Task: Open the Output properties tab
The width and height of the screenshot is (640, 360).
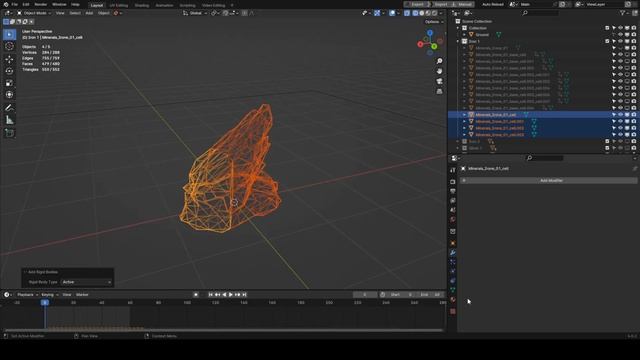Action: coord(453,191)
